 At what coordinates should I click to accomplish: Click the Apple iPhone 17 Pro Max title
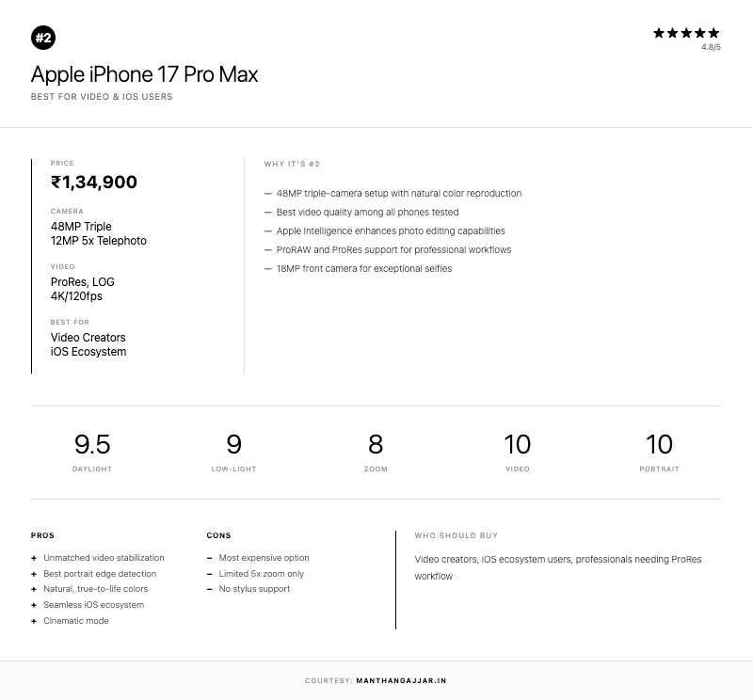click(144, 74)
